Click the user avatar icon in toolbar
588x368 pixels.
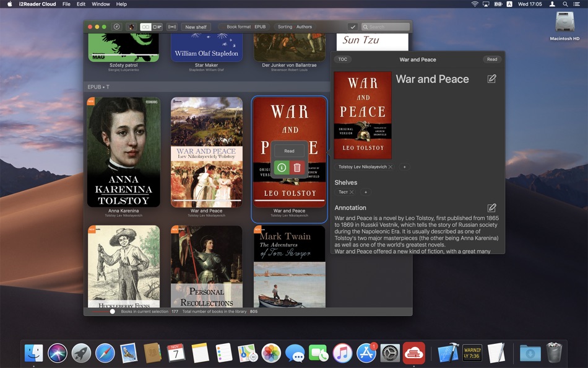click(131, 27)
